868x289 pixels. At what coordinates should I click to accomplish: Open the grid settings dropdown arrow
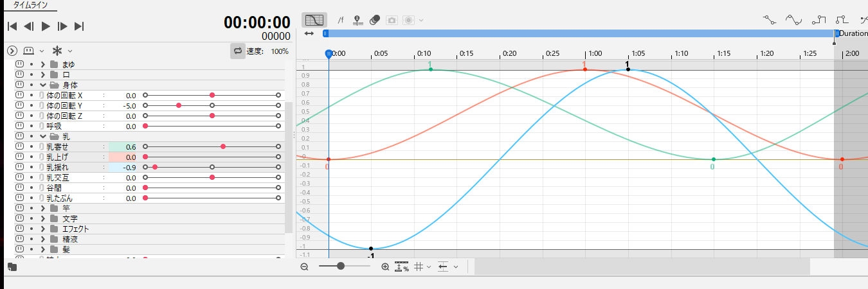click(429, 267)
